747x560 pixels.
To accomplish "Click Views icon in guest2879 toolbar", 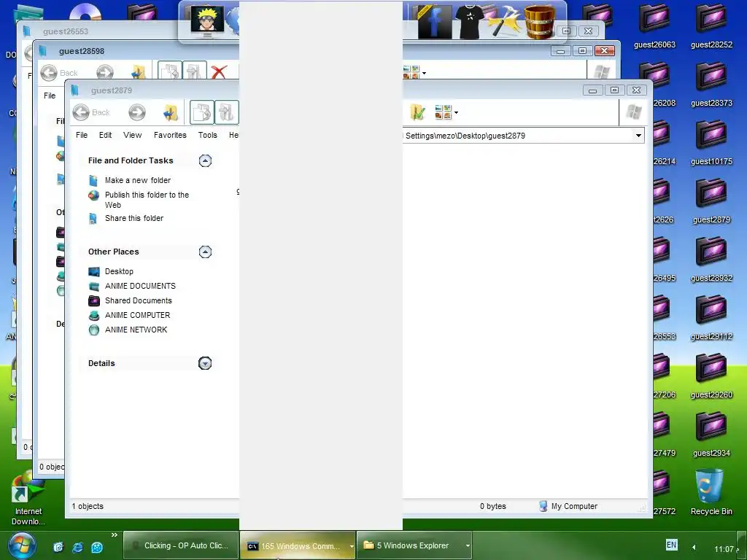I will pos(443,112).
